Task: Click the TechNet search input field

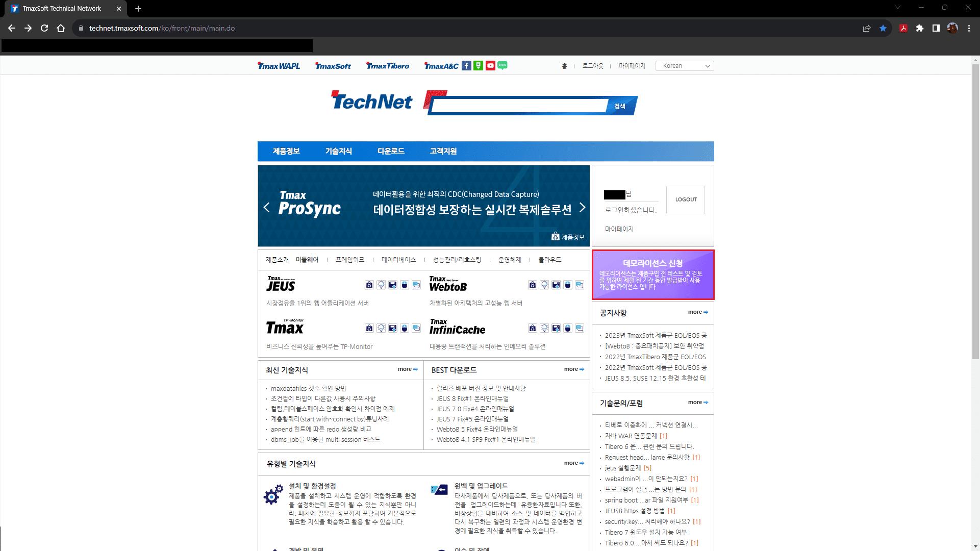Action: point(519,106)
